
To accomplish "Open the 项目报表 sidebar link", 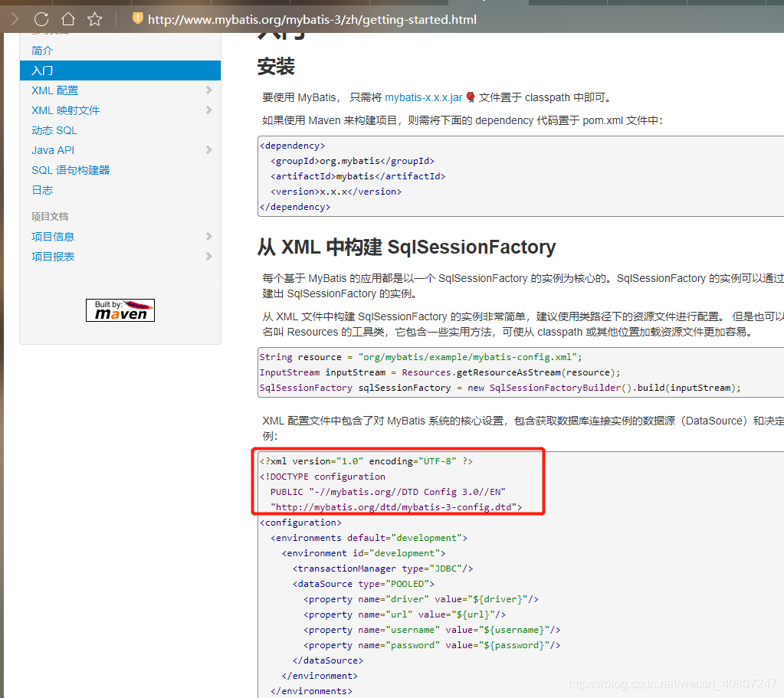I will (53, 257).
